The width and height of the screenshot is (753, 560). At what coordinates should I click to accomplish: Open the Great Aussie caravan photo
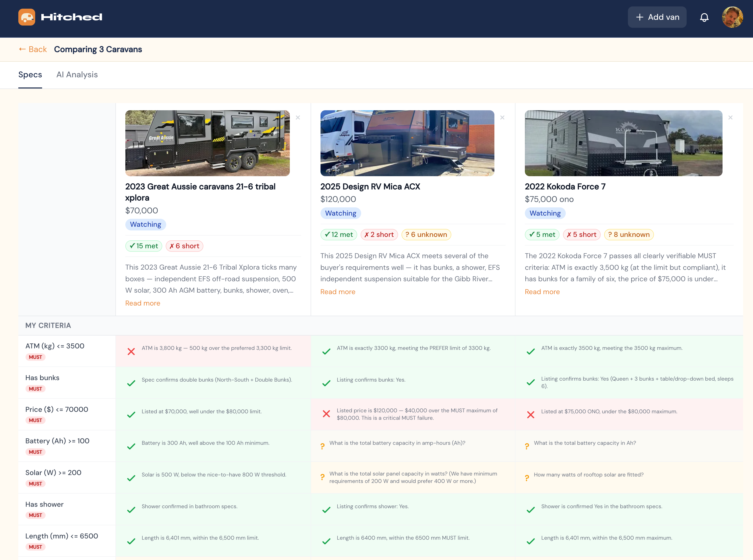tap(207, 143)
